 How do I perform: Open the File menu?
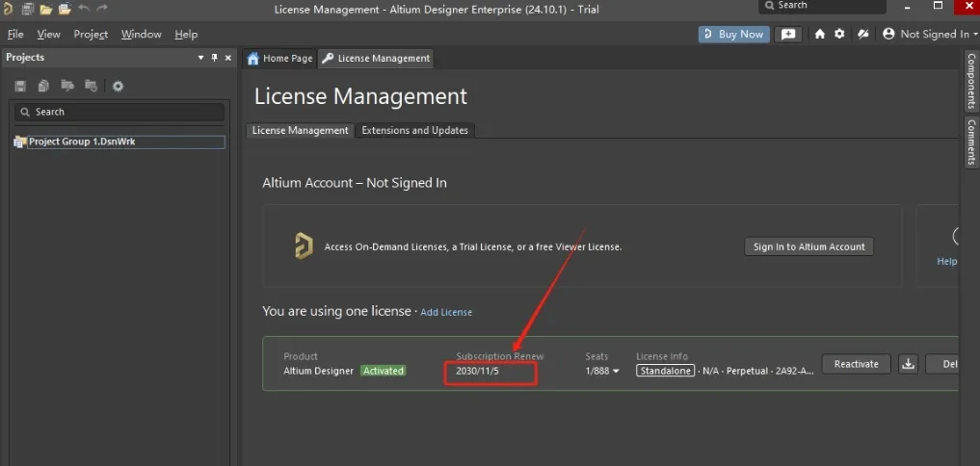click(15, 35)
